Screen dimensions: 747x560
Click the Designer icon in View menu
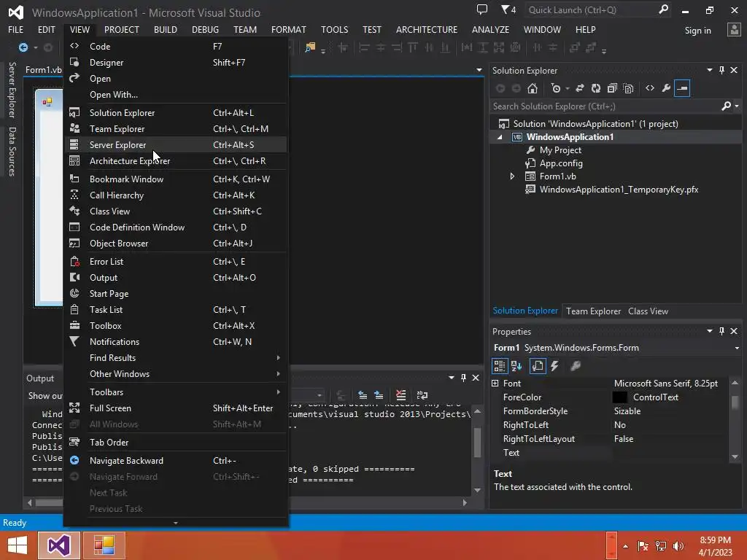pyautogui.click(x=74, y=62)
